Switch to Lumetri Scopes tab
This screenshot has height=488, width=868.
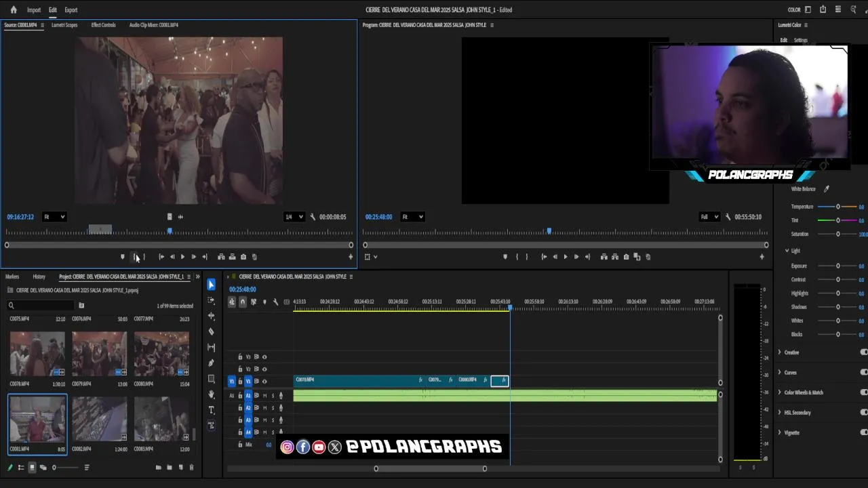(64, 25)
